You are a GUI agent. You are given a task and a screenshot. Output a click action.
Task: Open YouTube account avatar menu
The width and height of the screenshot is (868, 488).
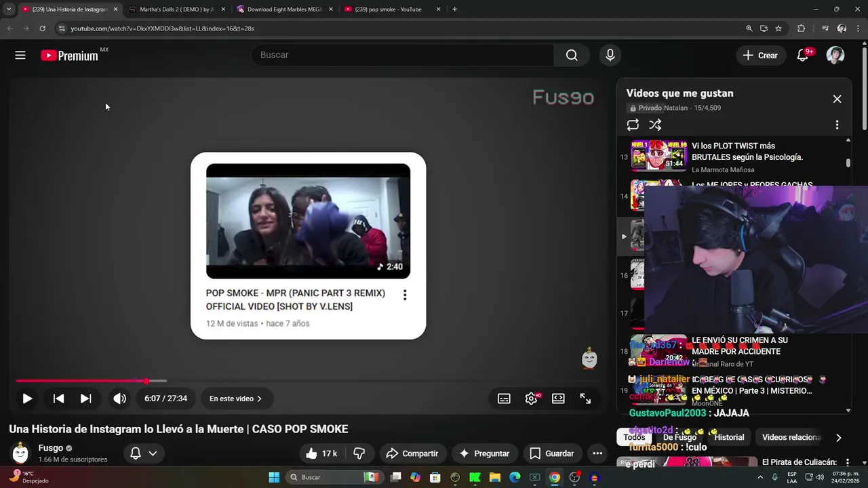pos(835,56)
